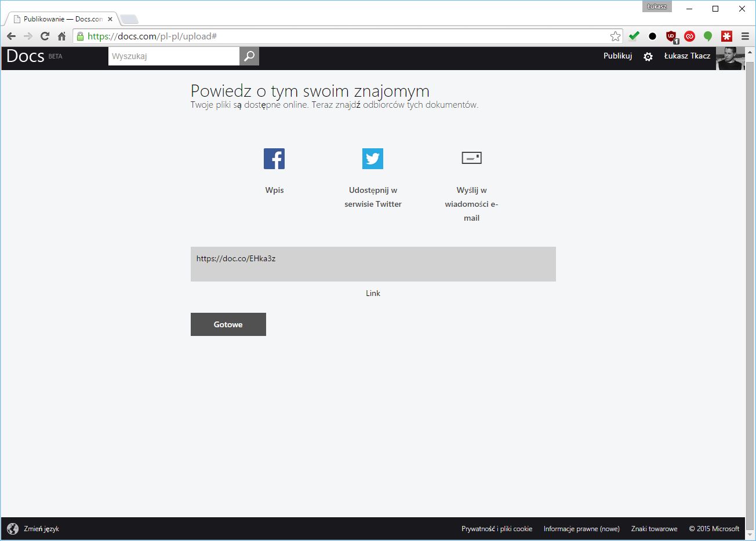Share the document via the Facebook icon

pos(274,159)
